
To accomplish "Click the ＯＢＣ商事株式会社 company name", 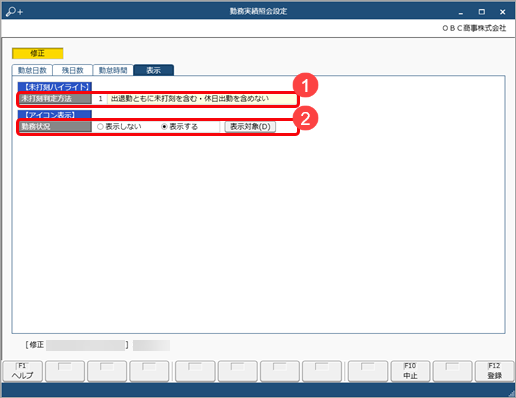I will click(474, 28).
